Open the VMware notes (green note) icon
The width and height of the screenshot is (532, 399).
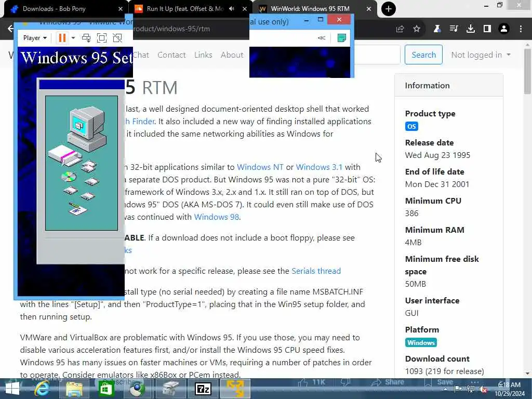coord(342,38)
